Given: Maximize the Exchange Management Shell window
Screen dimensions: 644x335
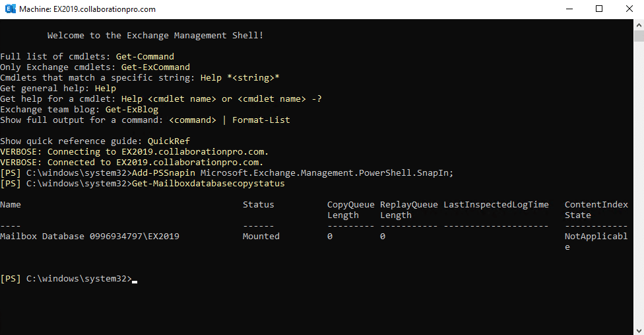Looking at the screenshot, I should [599, 9].
